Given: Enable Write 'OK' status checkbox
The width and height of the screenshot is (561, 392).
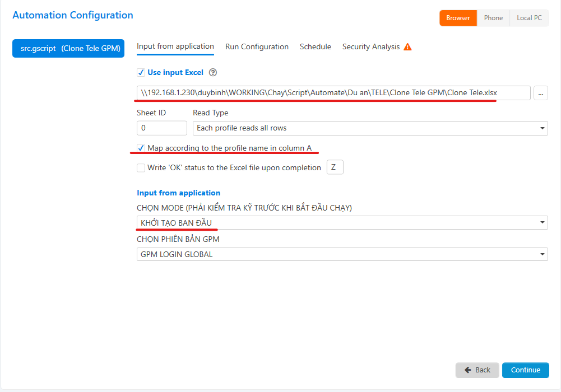Looking at the screenshot, I should [x=141, y=167].
